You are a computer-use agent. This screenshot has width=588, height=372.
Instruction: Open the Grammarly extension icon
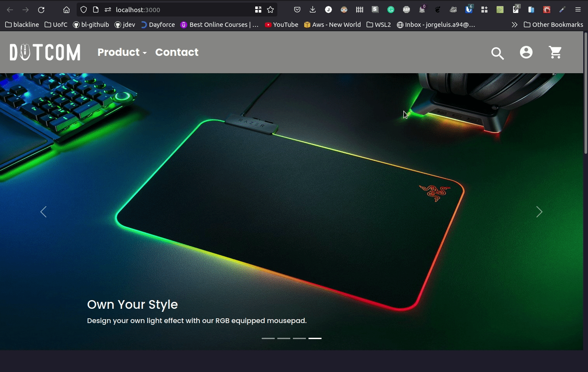pyautogui.click(x=391, y=10)
